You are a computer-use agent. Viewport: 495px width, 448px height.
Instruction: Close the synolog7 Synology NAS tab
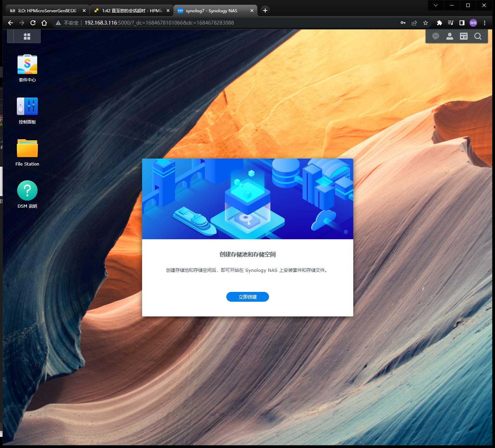coord(252,11)
